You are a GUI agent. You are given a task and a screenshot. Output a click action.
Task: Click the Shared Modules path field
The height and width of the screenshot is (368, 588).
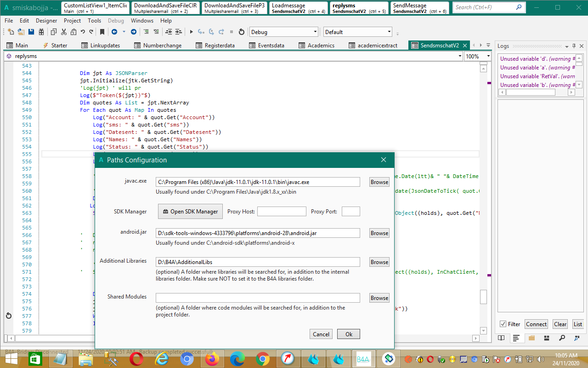pos(257,298)
